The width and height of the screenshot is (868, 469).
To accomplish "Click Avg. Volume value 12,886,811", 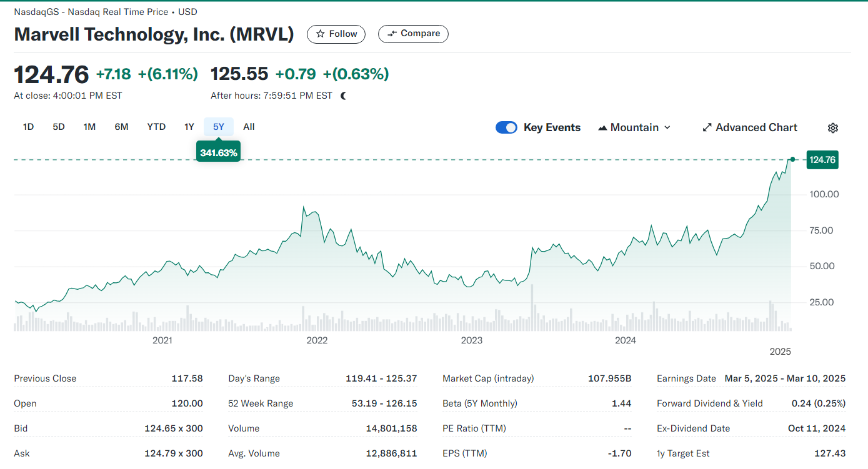I will pos(391,453).
